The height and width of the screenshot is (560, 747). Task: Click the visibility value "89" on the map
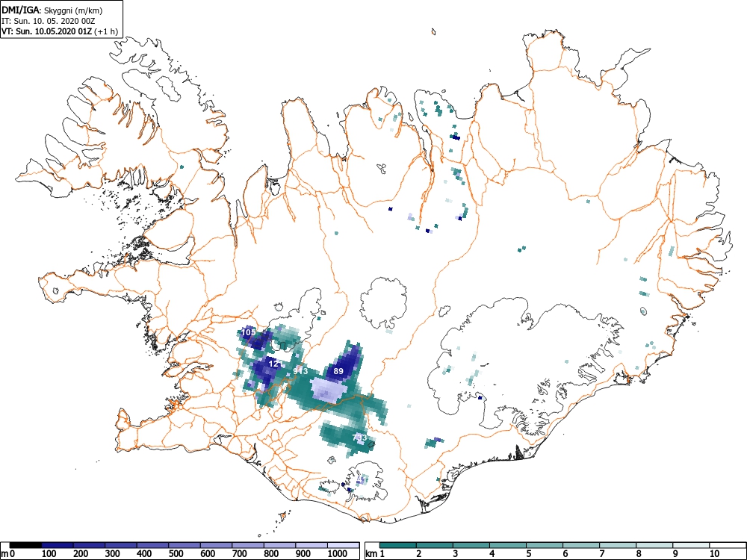tap(338, 371)
